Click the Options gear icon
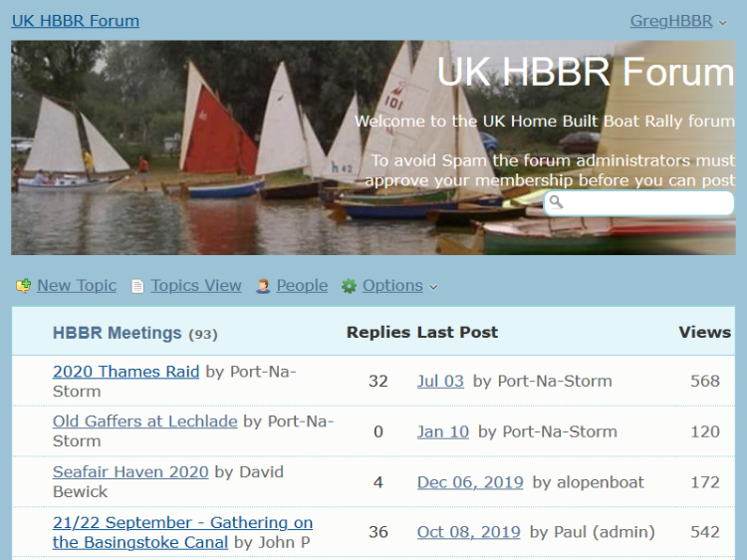Screen dimensions: 747x560 tap(349, 286)
